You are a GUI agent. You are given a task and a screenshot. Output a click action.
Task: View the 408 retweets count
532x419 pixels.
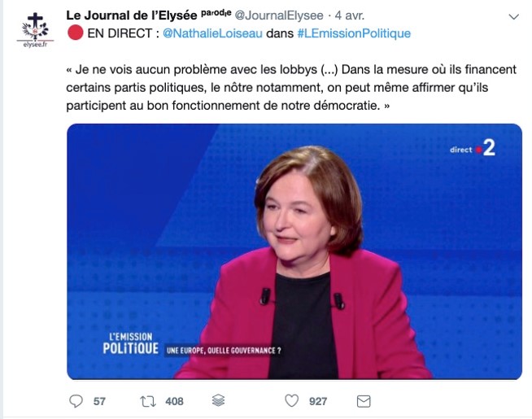(174, 401)
